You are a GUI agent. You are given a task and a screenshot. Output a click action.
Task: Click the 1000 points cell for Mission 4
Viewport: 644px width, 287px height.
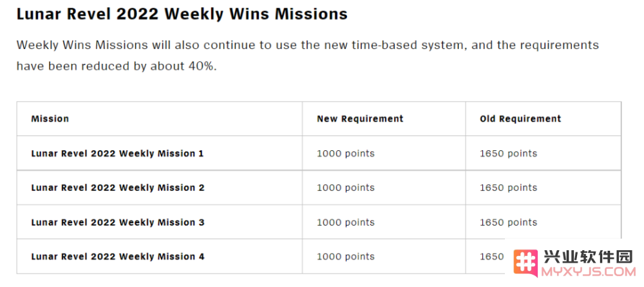click(345, 257)
